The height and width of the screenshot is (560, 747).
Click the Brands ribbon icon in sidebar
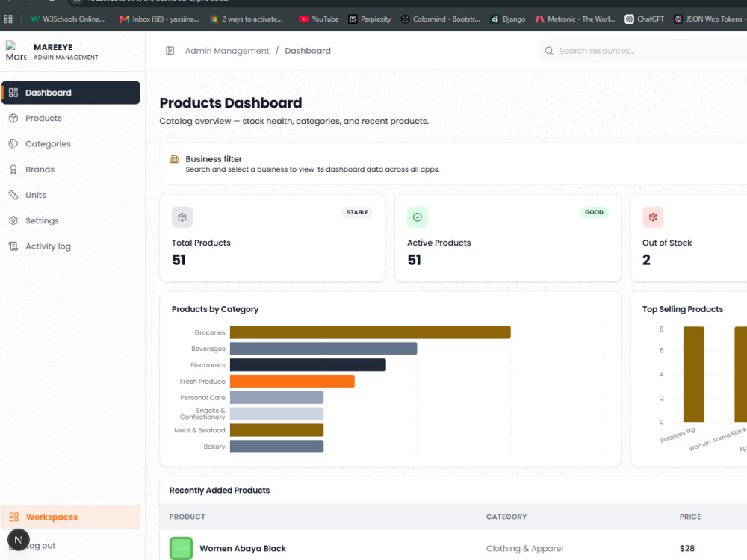(x=13, y=169)
